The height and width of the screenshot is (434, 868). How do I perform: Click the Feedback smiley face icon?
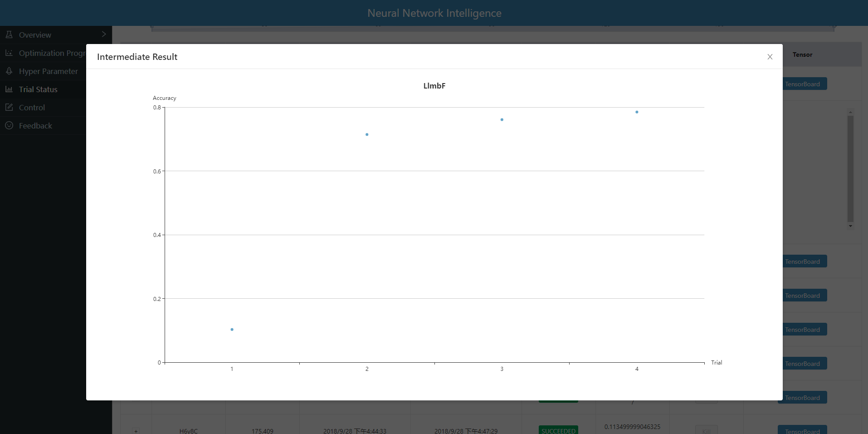tap(9, 126)
